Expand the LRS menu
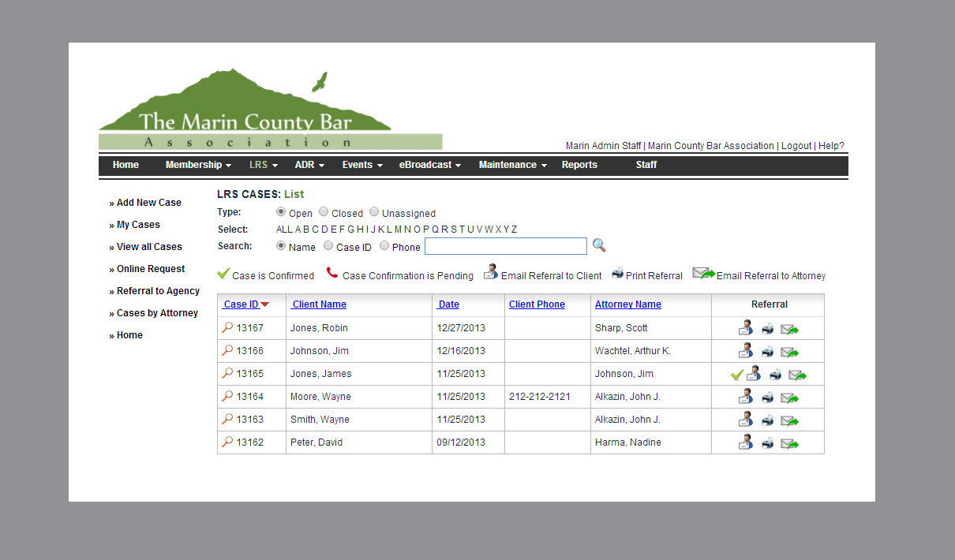The width and height of the screenshot is (955, 560). coord(264,165)
